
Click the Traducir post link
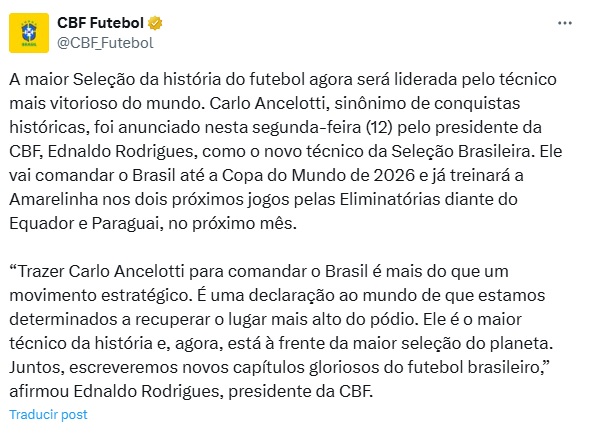click(x=48, y=415)
